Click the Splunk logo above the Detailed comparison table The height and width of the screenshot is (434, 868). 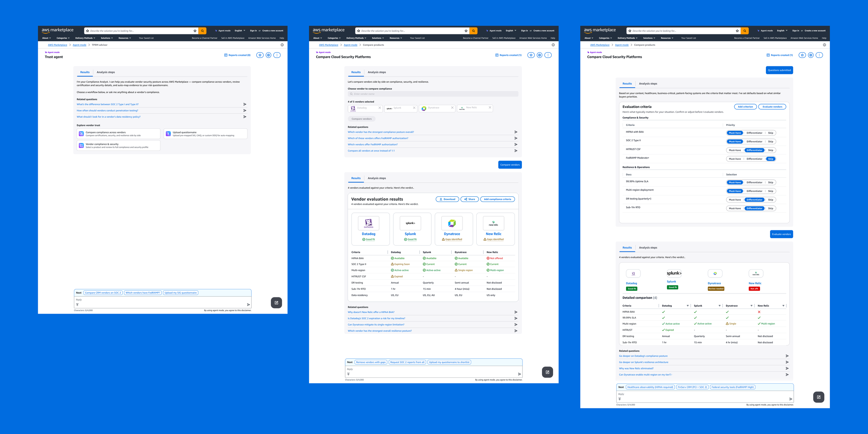click(x=674, y=273)
